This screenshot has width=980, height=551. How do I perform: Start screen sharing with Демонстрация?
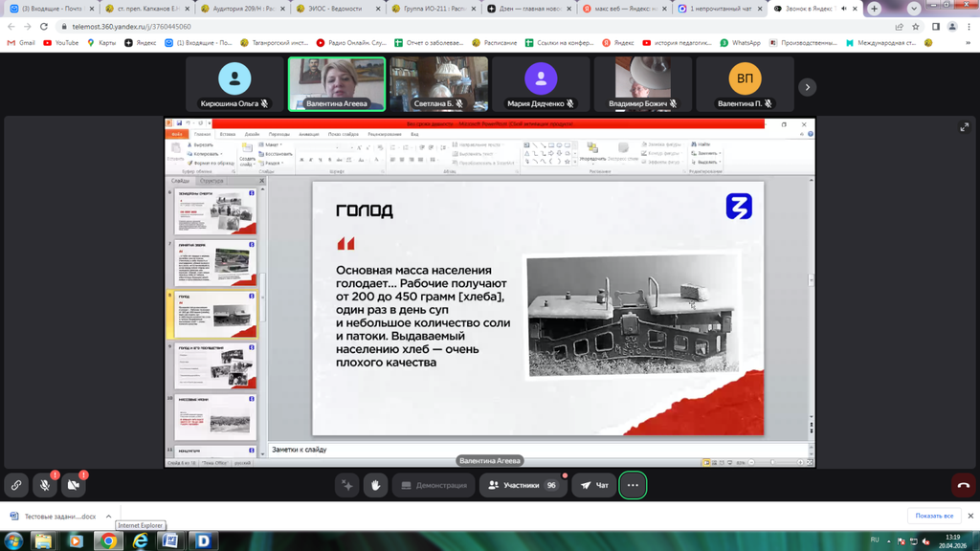[434, 485]
